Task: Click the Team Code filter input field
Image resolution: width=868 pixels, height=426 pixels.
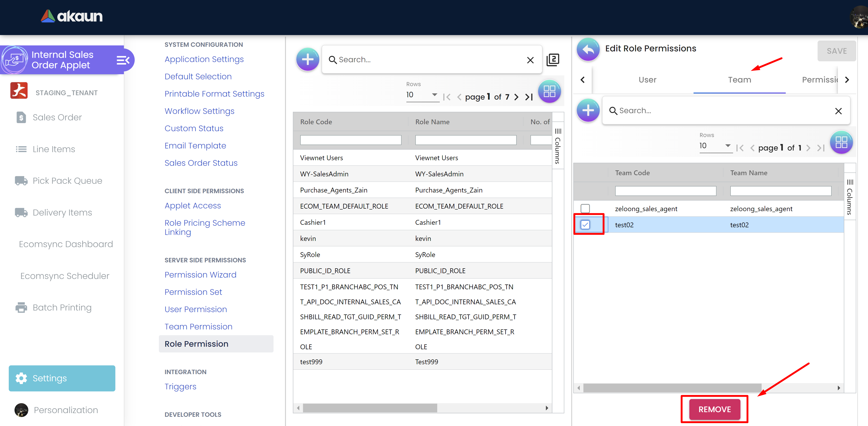Action: 665,191
